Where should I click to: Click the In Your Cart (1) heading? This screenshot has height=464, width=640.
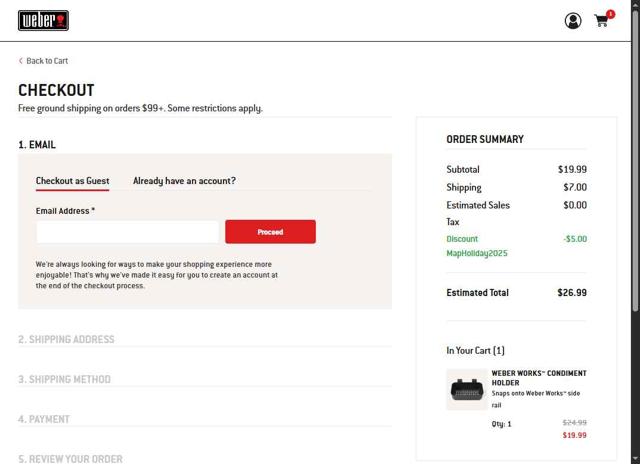[475, 351]
